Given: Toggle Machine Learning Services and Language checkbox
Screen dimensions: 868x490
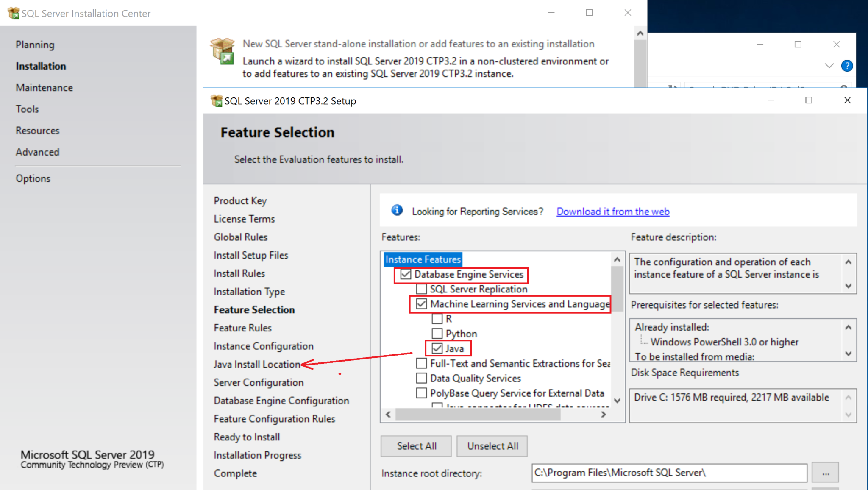Looking at the screenshot, I should pos(421,304).
